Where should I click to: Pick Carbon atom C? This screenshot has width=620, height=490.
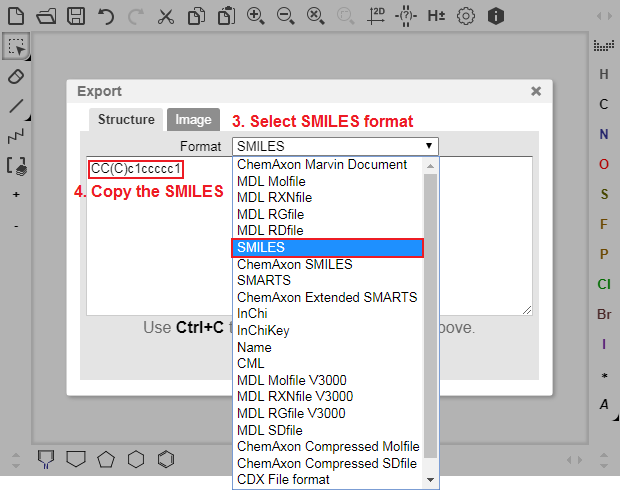[603, 104]
